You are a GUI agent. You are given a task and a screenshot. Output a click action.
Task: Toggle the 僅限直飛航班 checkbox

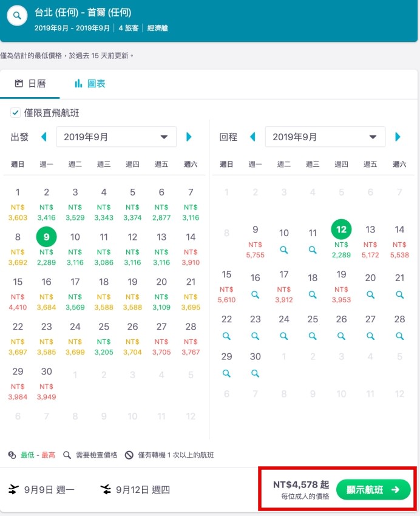coord(15,112)
